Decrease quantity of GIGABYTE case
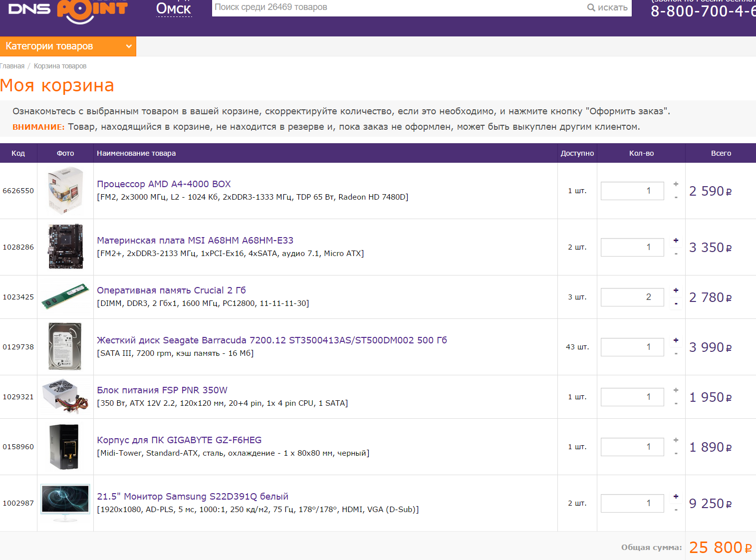This screenshot has width=756, height=560. point(676,454)
